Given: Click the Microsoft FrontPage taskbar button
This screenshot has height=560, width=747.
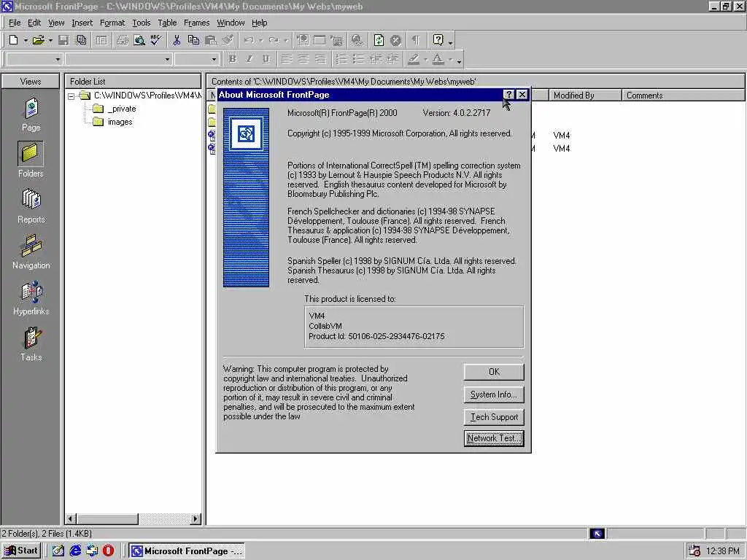Looking at the screenshot, I should tap(186, 551).
